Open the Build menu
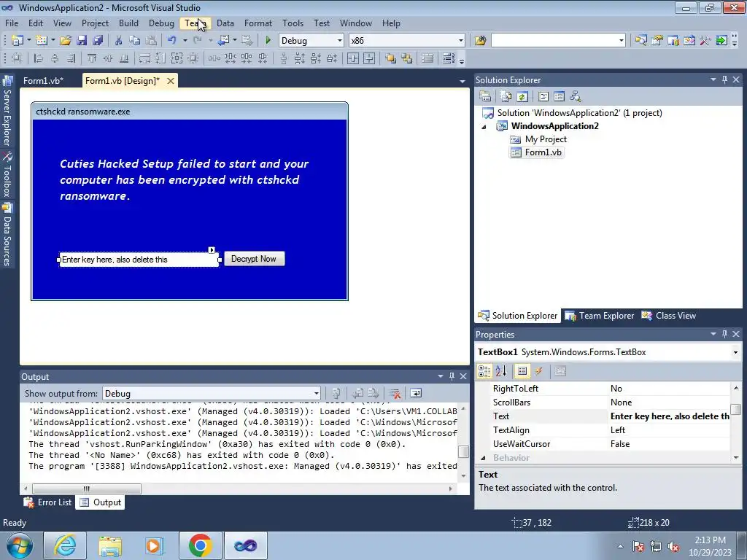The image size is (747, 560). [x=128, y=23]
